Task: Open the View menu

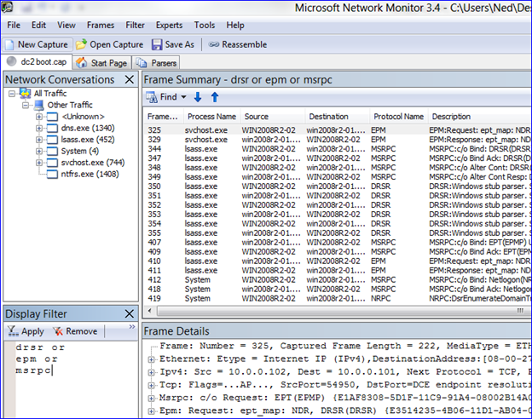Action: (x=66, y=25)
